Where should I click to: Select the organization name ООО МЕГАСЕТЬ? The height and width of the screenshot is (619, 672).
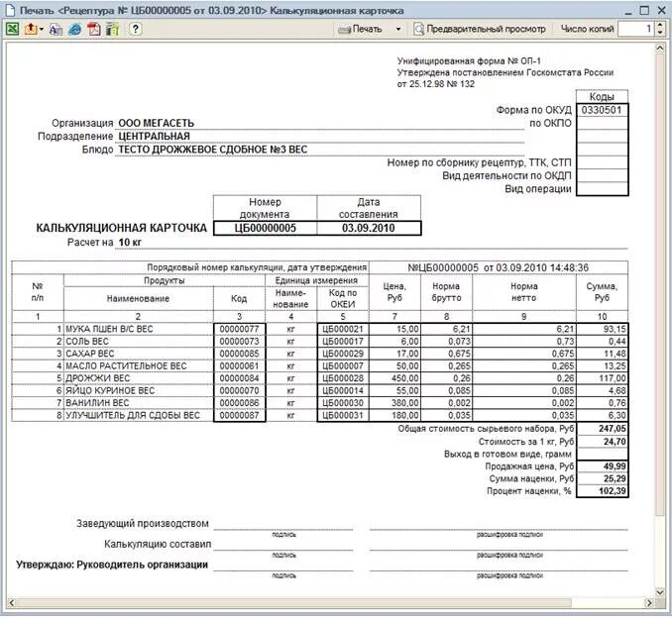point(156,124)
